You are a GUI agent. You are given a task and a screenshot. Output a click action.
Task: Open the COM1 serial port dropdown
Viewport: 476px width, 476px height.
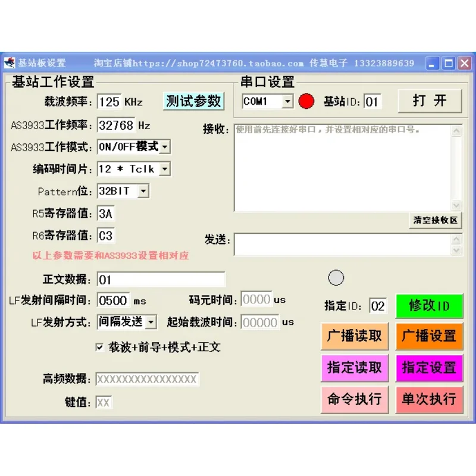[287, 101]
